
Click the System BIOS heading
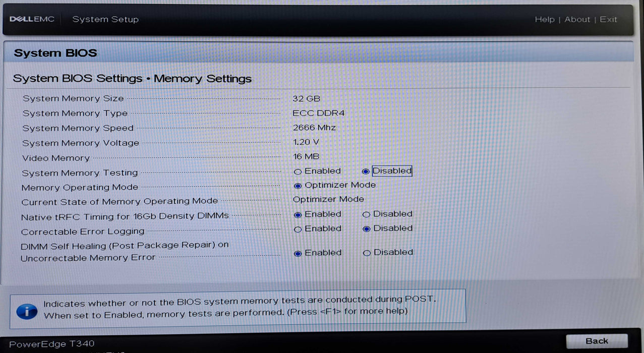tap(55, 53)
